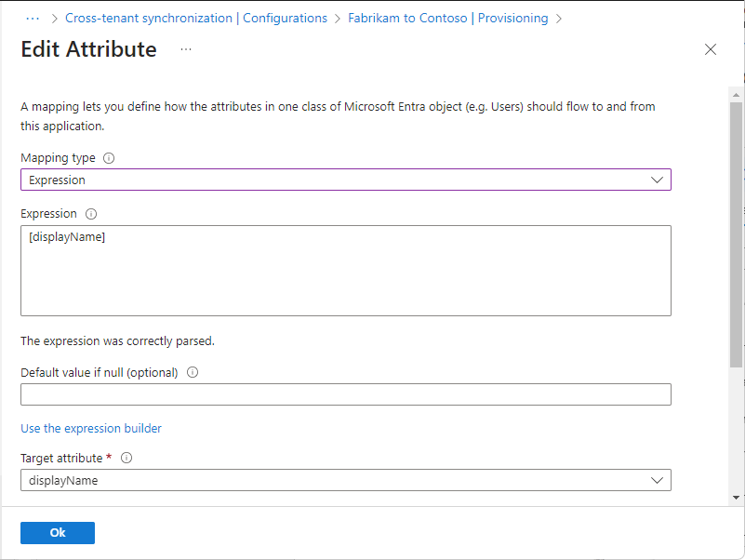Go to Cross-tenant synchronization | Configurations breadcrumb
Screen dimensions: 745x560
[195, 18]
